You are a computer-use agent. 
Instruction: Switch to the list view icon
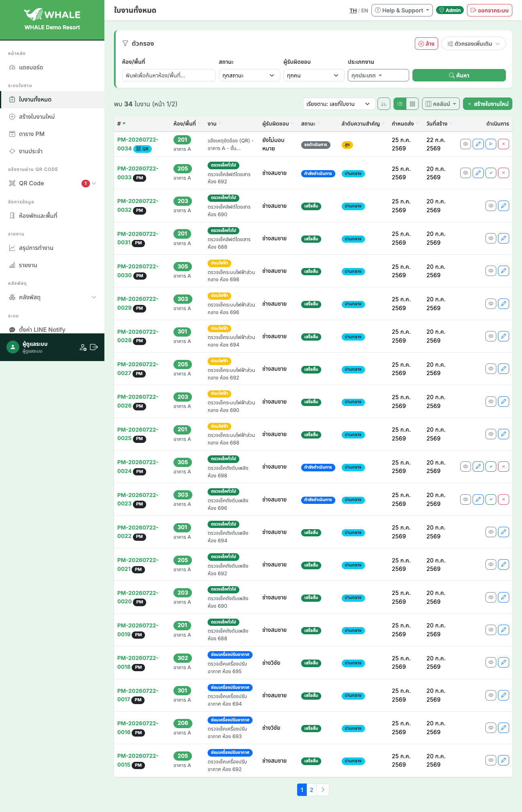[400, 104]
